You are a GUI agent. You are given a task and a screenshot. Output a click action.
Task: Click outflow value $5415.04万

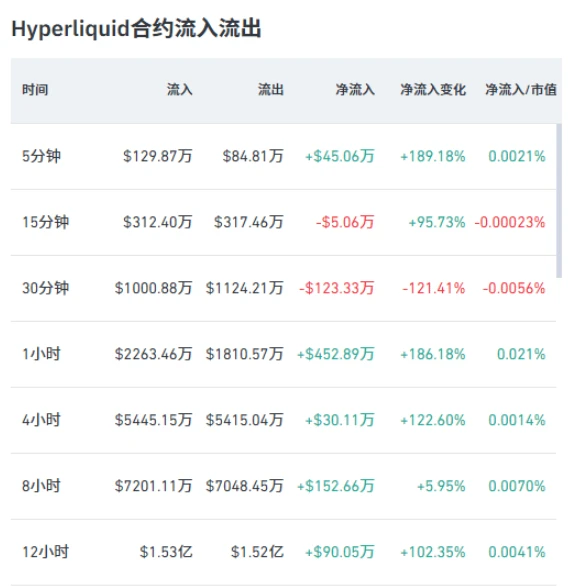pyautogui.click(x=244, y=420)
